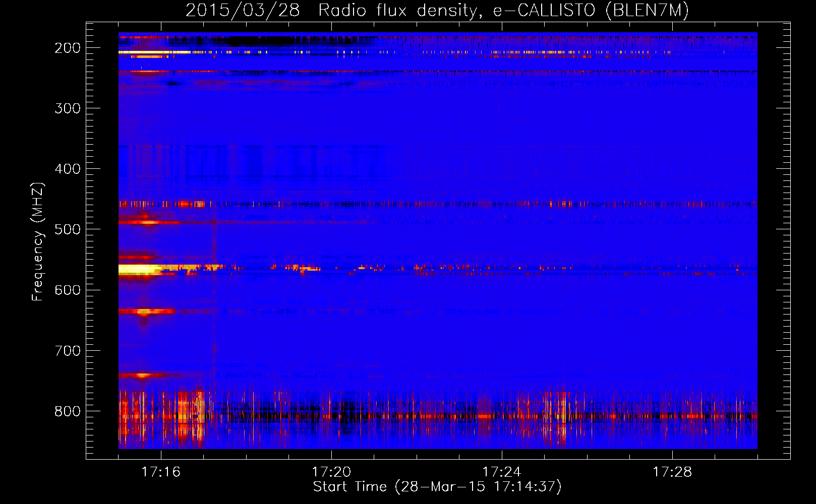This screenshot has height=504, width=816.
Task: Click the bright yellow burst near 560 MHz
Action: 140,270
